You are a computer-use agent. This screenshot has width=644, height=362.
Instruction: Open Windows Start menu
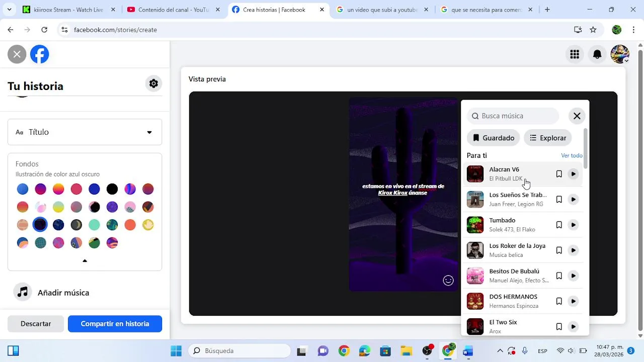tap(176, 351)
